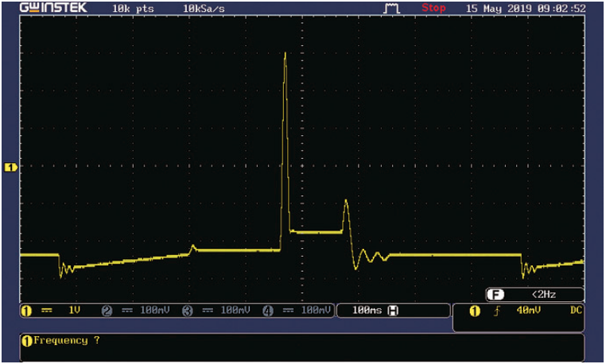Click the channel 1 DC coupling symbol
The width and height of the screenshot is (606, 364).
[47, 310]
